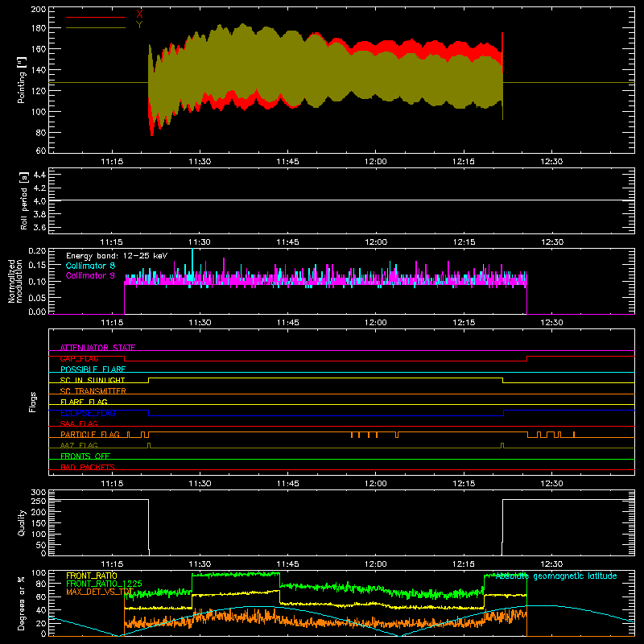
Task: Click the '11:30' time label under Quality plot
Action: coord(200,564)
